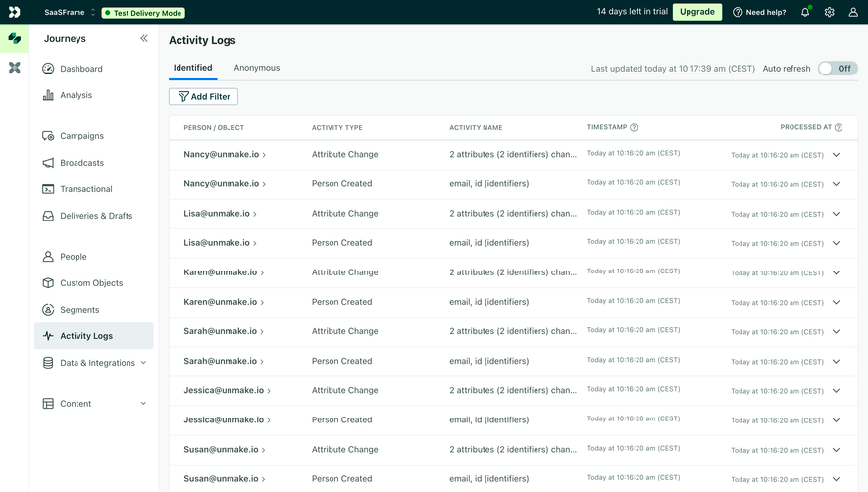Open the Need help? link

[x=759, y=12]
